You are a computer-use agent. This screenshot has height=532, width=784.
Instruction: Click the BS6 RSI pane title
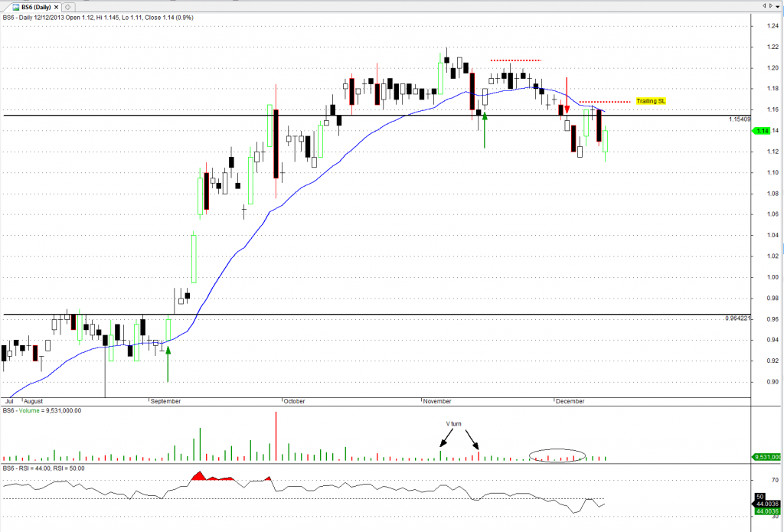(44, 468)
